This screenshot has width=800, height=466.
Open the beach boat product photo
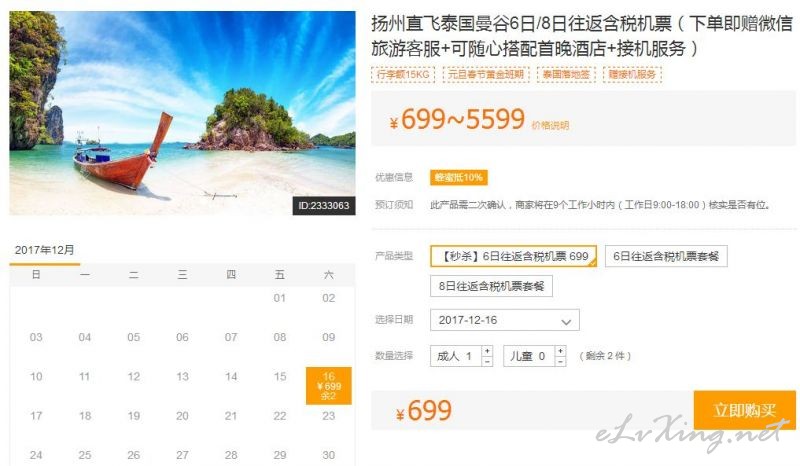pyautogui.click(x=182, y=113)
